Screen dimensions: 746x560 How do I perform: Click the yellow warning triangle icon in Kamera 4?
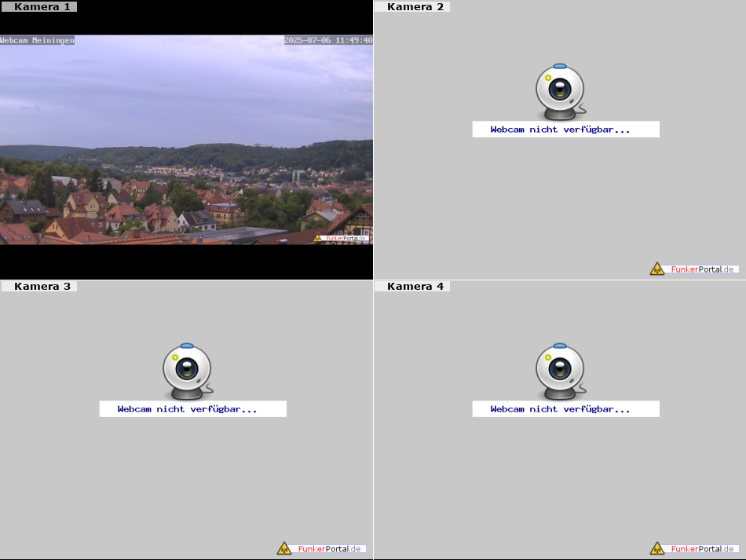tap(657, 548)
